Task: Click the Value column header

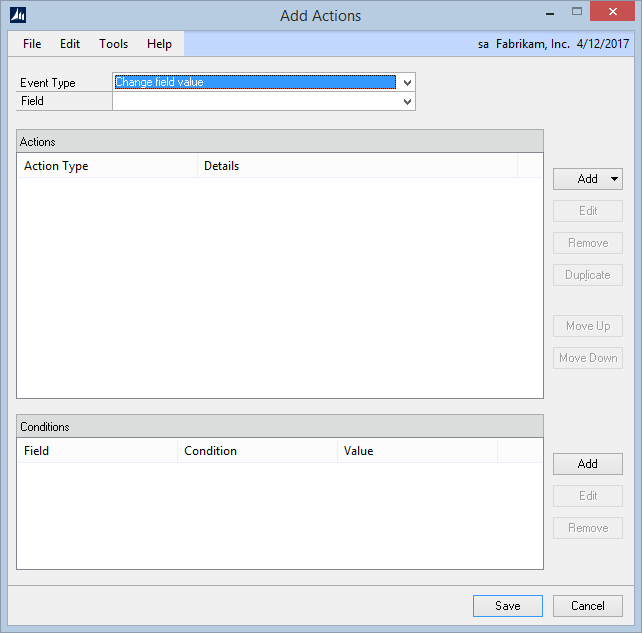Action: (417, 451)
